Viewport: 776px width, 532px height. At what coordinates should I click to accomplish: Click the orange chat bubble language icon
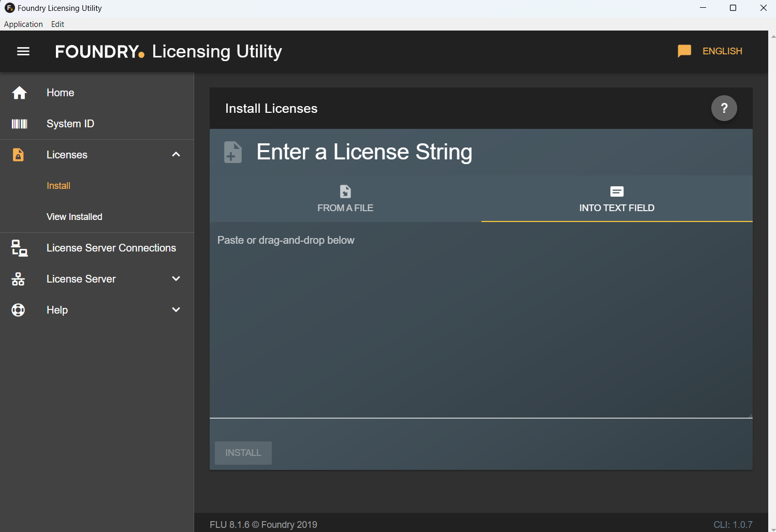coord(684,51)
